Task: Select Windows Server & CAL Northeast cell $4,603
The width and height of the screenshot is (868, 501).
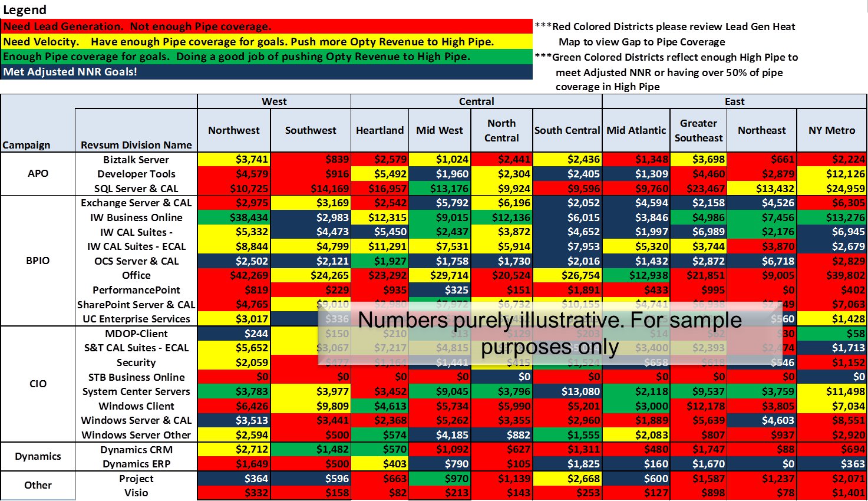Action: 762,420
